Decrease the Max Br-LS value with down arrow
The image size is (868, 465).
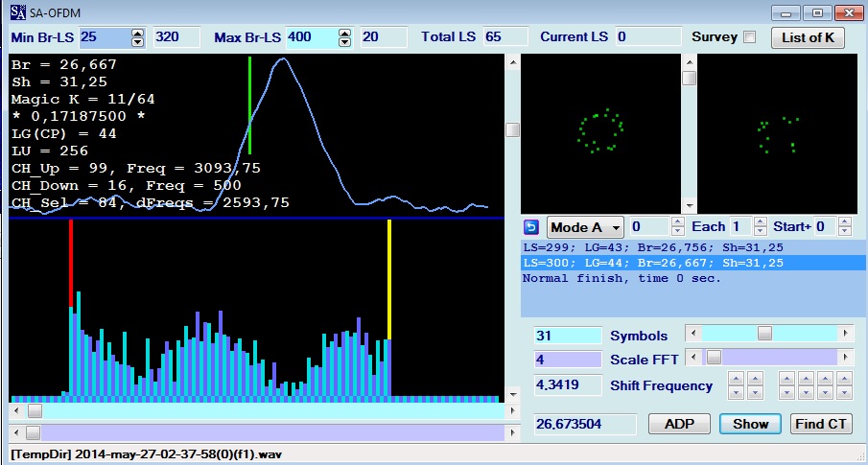tap(345, 42)
